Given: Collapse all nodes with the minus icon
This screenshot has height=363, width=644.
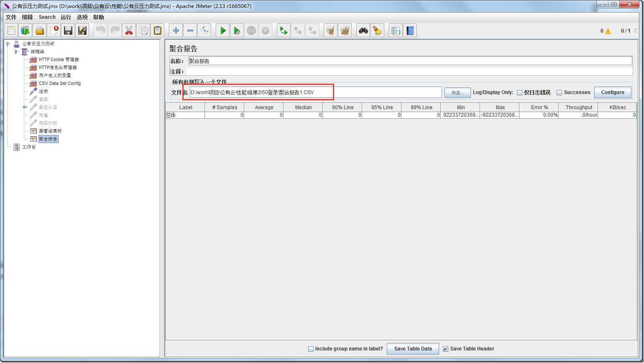Looking at the screenshot, I should coord(190,31).
